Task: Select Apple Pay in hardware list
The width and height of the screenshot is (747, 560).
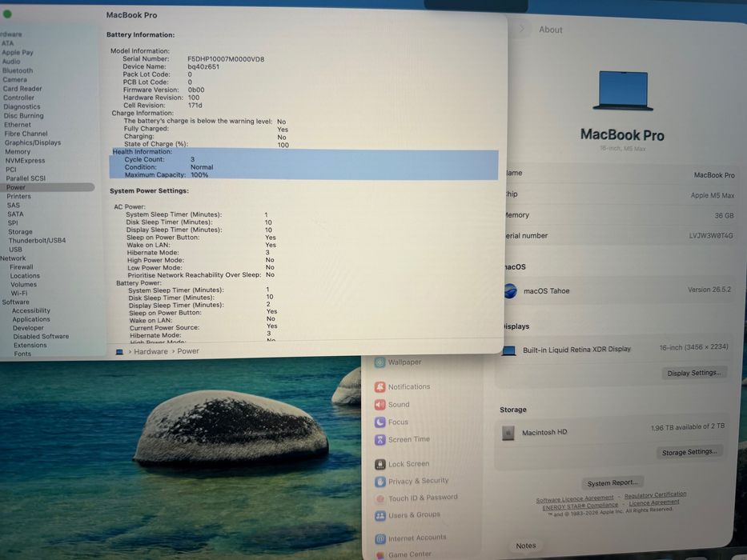Action: (x=18, y=52)
